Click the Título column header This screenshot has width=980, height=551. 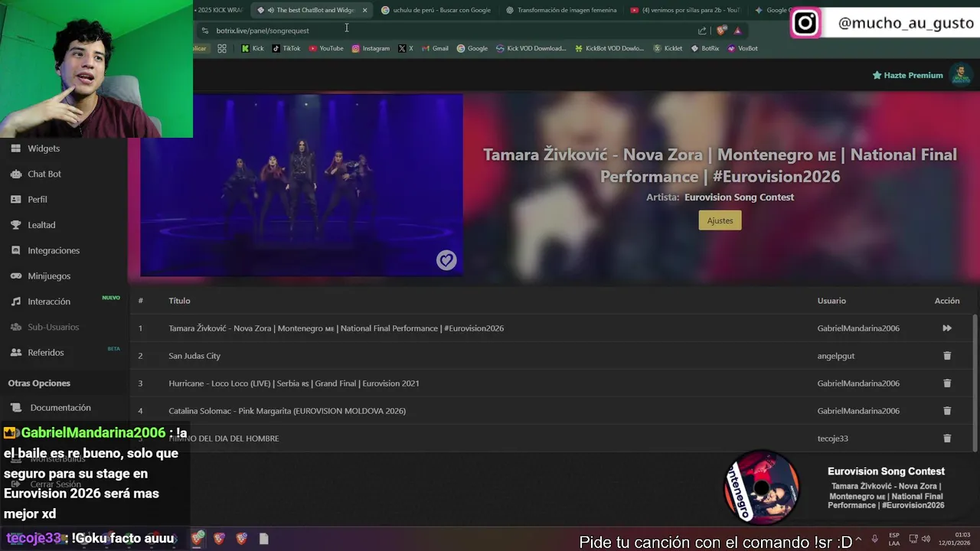179,301
